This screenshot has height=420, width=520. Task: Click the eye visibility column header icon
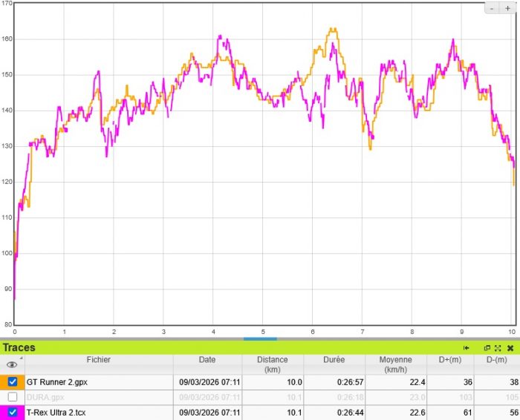(x=12, y=364)
